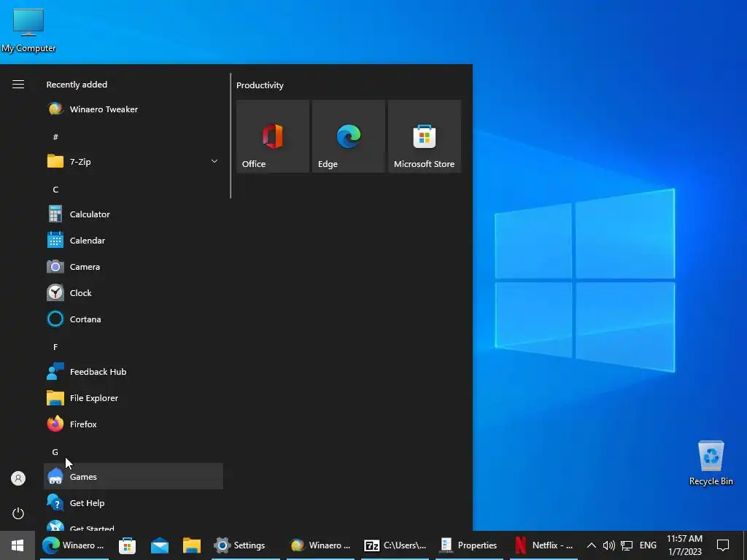
Task: Start Cortana from the app list
Action: click(x=133, y=319)
